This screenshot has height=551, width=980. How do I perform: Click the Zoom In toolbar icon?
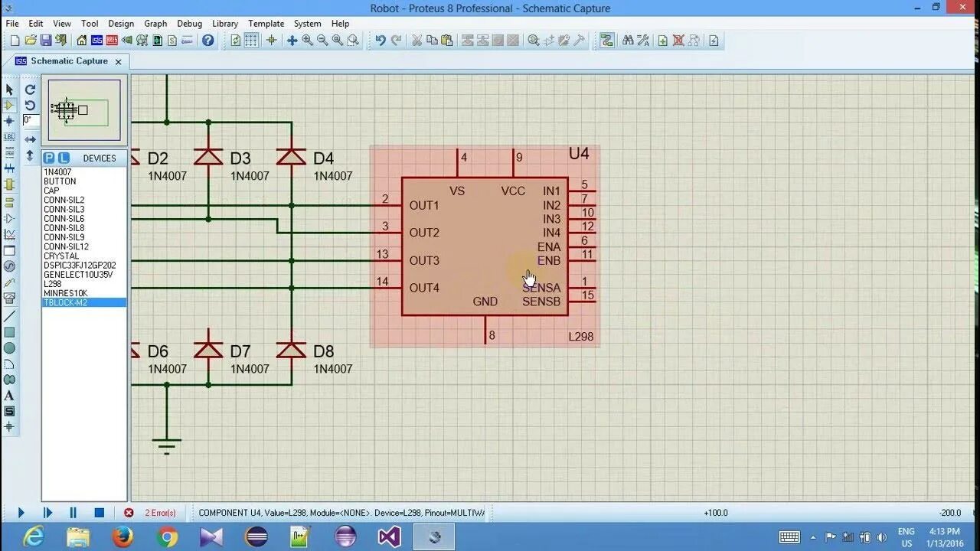[x=306, y=40]
